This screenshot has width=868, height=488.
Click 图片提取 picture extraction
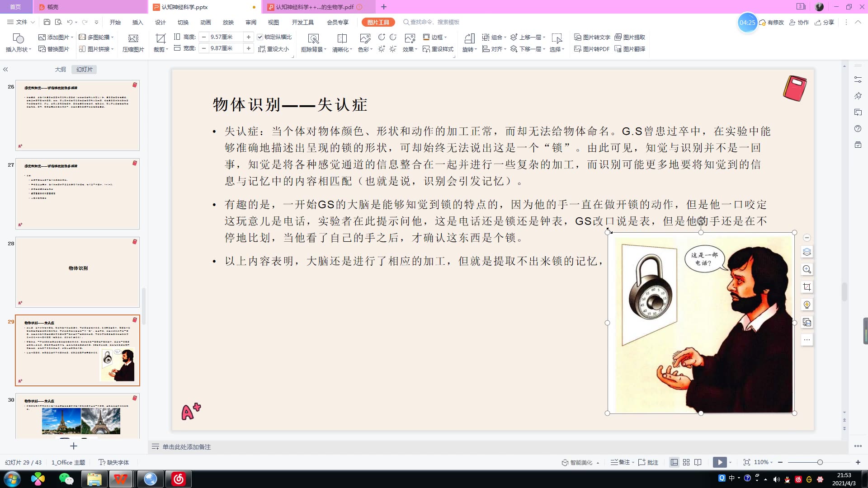click(630, 37)
